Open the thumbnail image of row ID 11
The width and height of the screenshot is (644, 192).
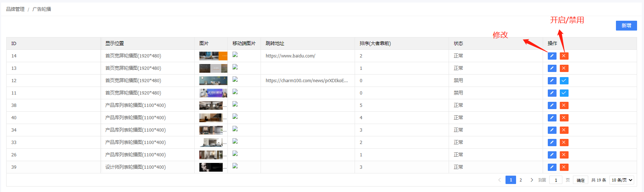pyautogui.click(x=213, y=93)
